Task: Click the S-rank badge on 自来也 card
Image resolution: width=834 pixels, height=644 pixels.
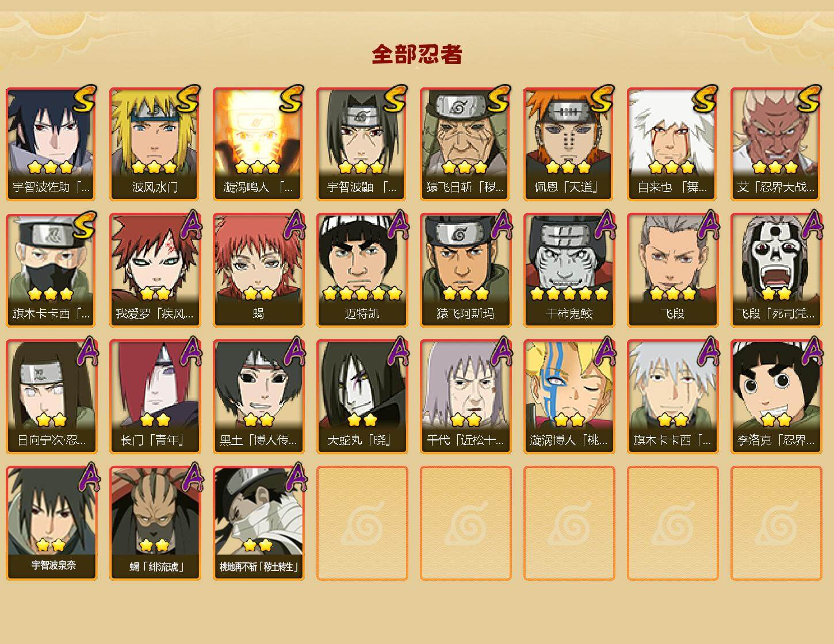Action: click(x=706, y=99)
